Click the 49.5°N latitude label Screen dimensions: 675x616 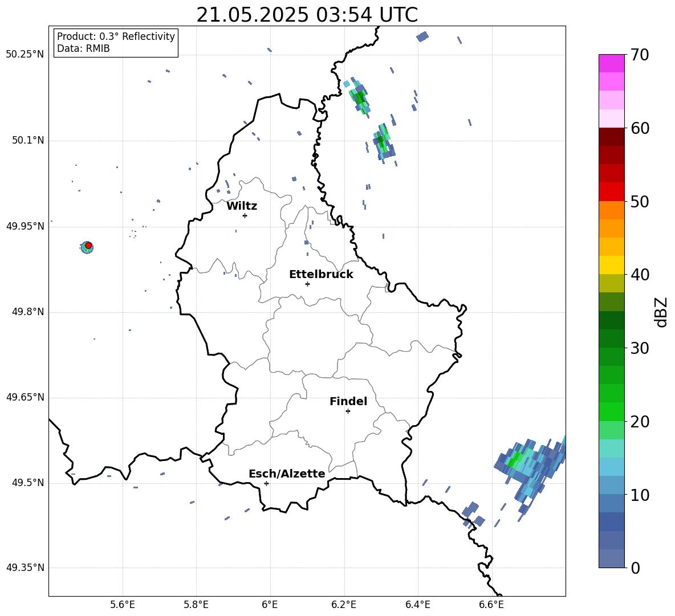(x=28, y=483)
